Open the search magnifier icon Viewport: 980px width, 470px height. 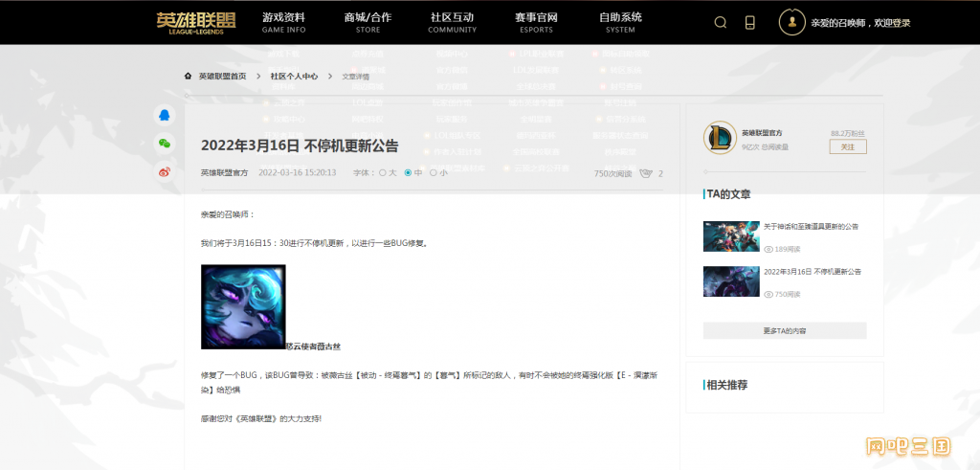point(720,23)
